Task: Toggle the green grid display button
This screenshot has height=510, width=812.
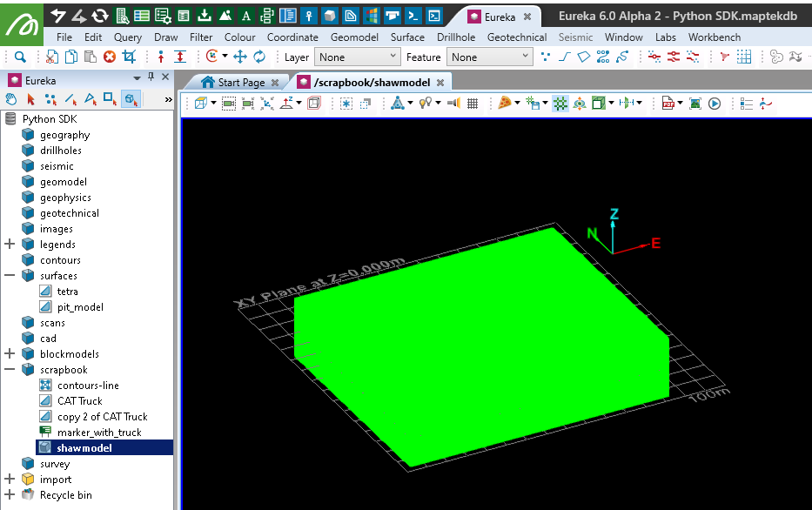Action: [560, 103]
